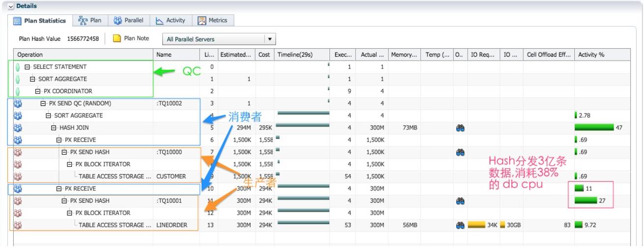
Task: Click the red servers icon on PX SEND HASH :TQ10000
Action: (19, 152)
